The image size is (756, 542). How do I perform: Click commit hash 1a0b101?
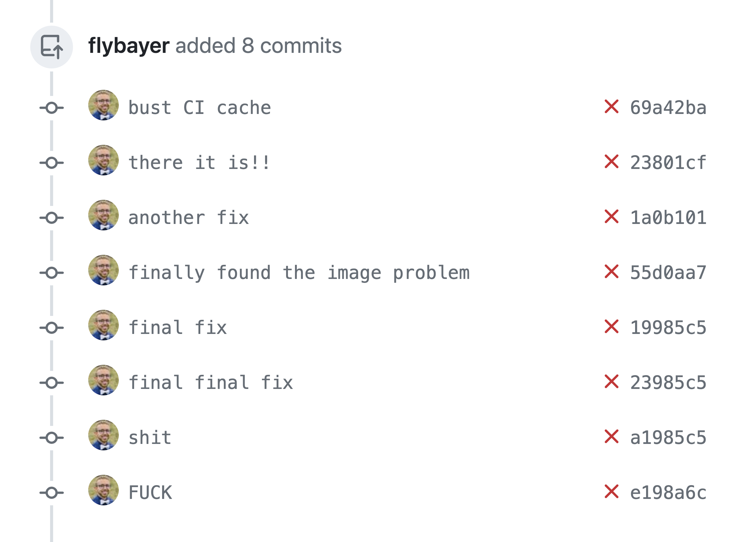pos(668,218)
